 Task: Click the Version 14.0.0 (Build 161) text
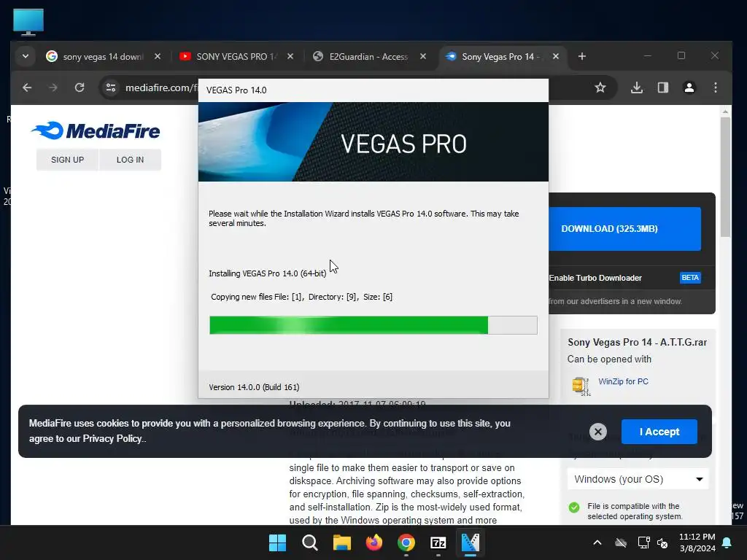(254, 387)
